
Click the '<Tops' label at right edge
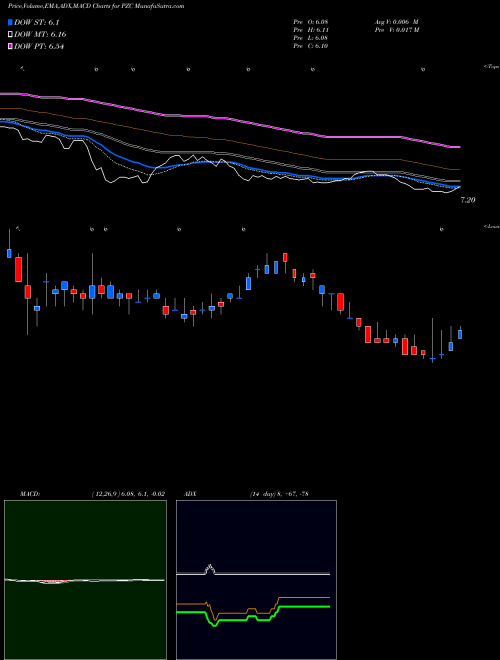[491, 67]
